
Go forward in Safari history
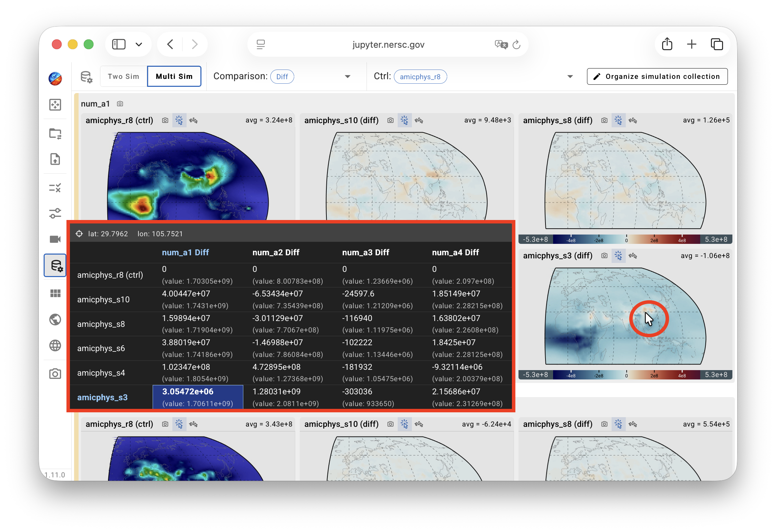pyautogui.click(x=195, y=44)
